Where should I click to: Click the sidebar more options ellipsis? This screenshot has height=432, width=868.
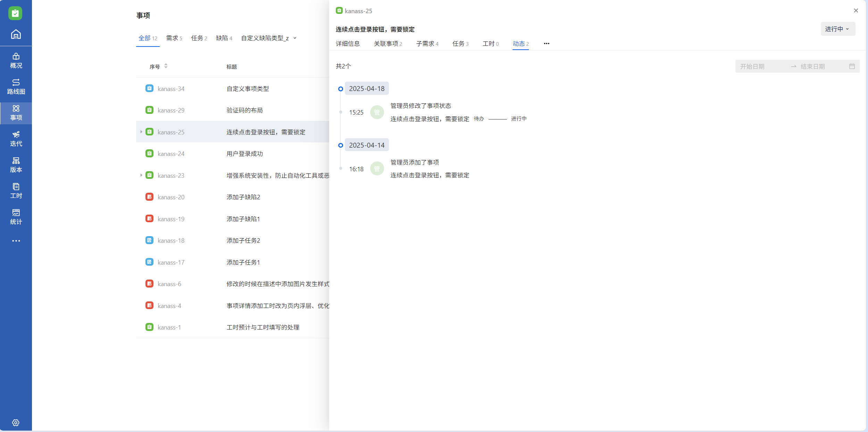click(16, 241)
